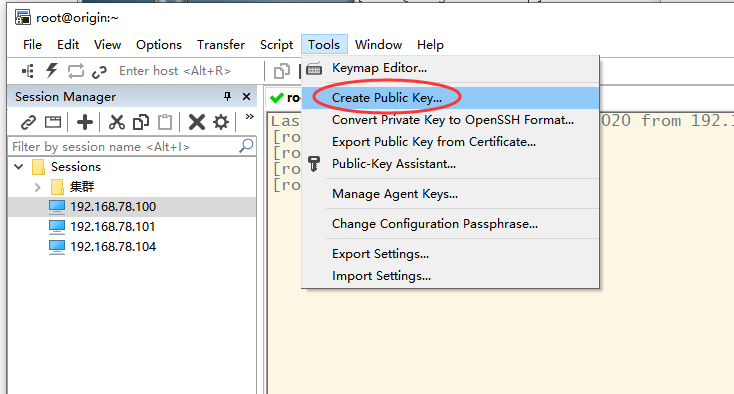The height and width of the screenshot is (394, 734).
Task: Click the Cut scissors icon in Session Manager
Action: point(117,122)
